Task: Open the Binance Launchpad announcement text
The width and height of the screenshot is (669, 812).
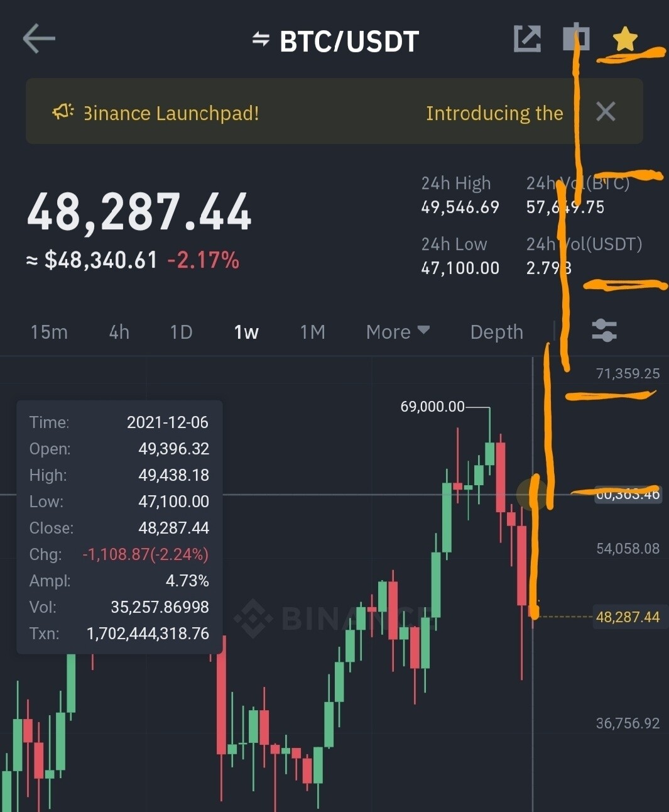Action: tap(171, 113)
